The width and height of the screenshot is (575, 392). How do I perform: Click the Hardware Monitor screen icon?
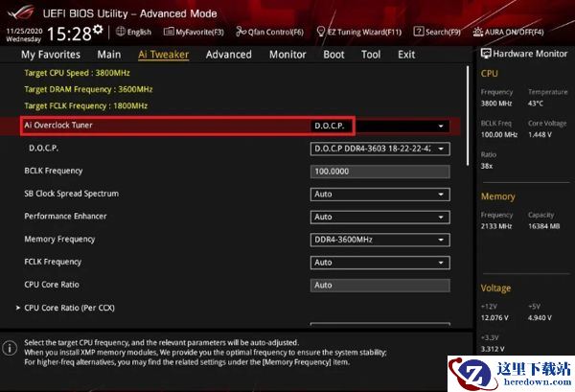(x=486, y=54)
